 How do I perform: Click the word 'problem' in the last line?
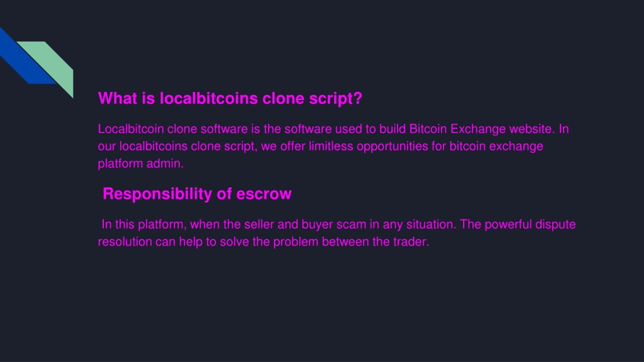296,242
